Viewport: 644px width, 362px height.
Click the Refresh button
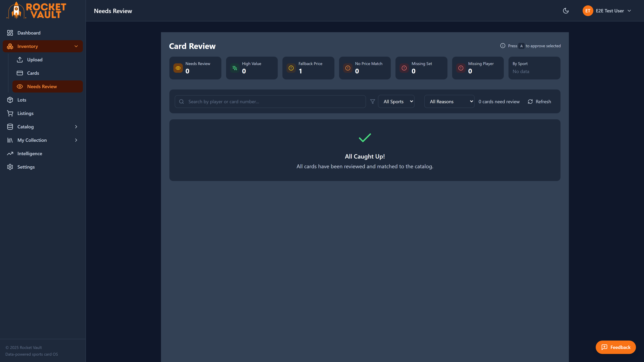click(539, 101)
